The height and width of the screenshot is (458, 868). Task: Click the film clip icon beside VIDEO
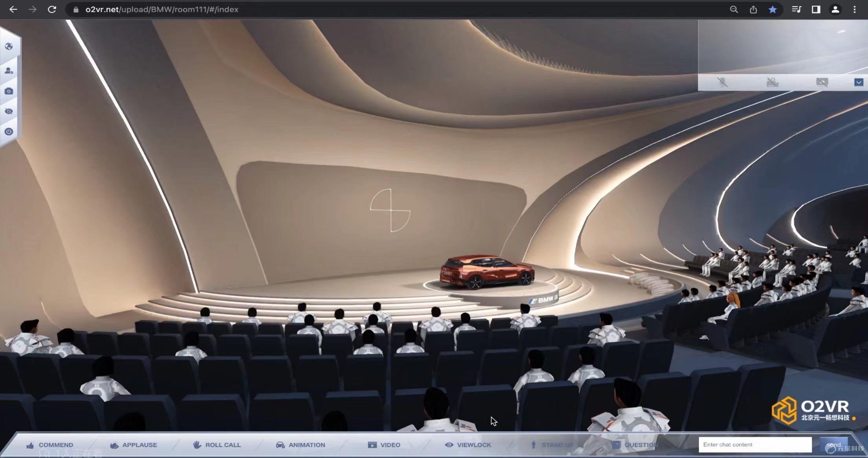click(x=372, y=445)
